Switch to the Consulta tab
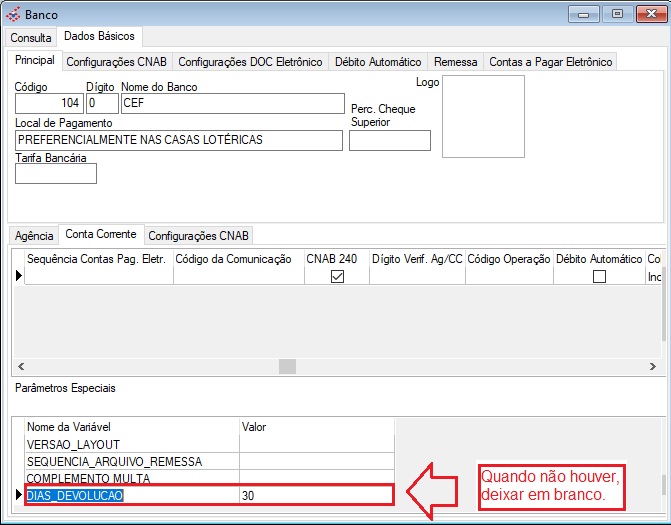The height and width of the screenshot is (525, 671). pyautogui.click(x=31, y=37)
